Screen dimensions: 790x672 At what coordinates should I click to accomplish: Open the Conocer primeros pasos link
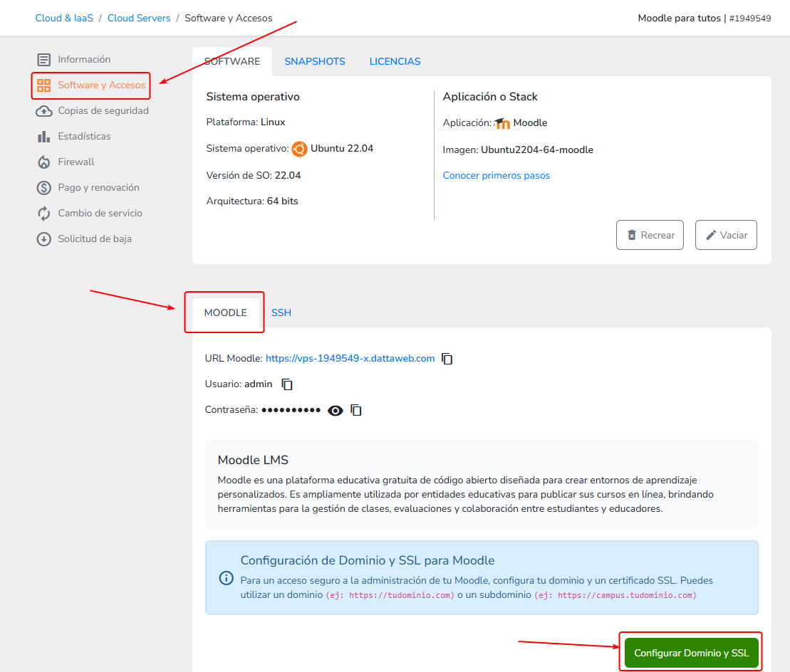click(x=497, y=176)
